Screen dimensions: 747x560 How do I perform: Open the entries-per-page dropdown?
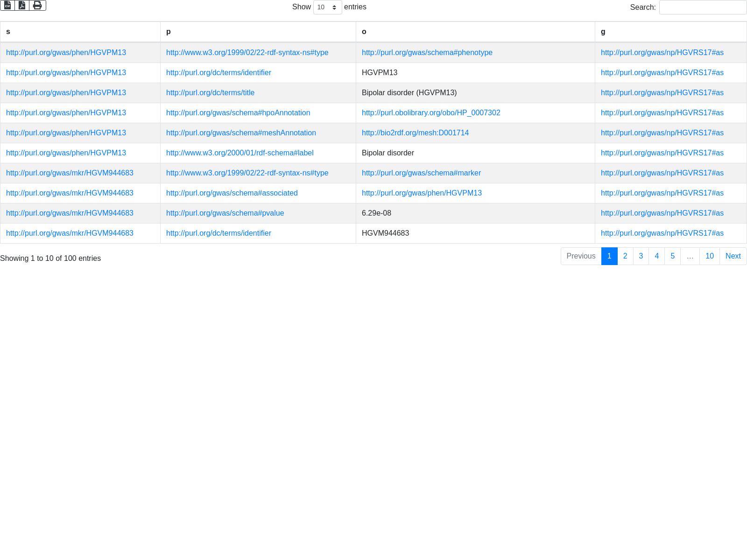[327, 7]
